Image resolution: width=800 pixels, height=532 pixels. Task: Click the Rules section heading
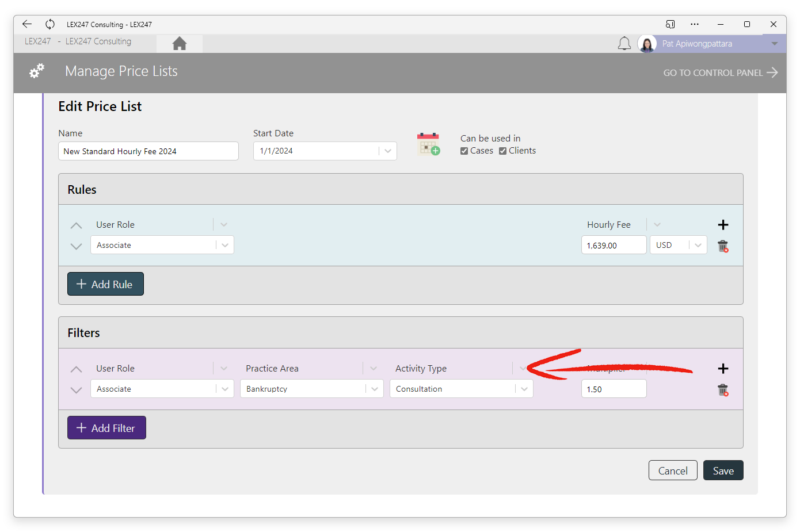coord(82,190)
